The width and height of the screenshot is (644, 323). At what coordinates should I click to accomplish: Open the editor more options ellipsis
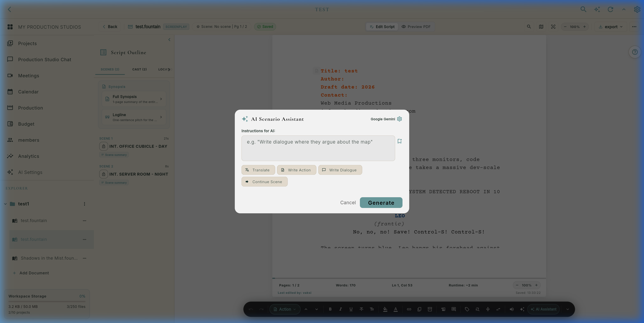click(634, 27)
